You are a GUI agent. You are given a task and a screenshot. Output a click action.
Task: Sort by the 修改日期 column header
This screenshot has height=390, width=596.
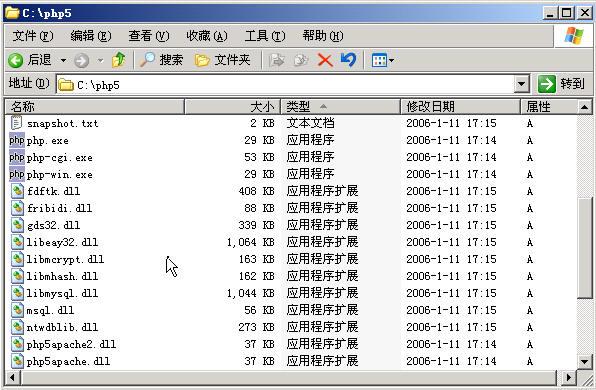click(460, 107)
